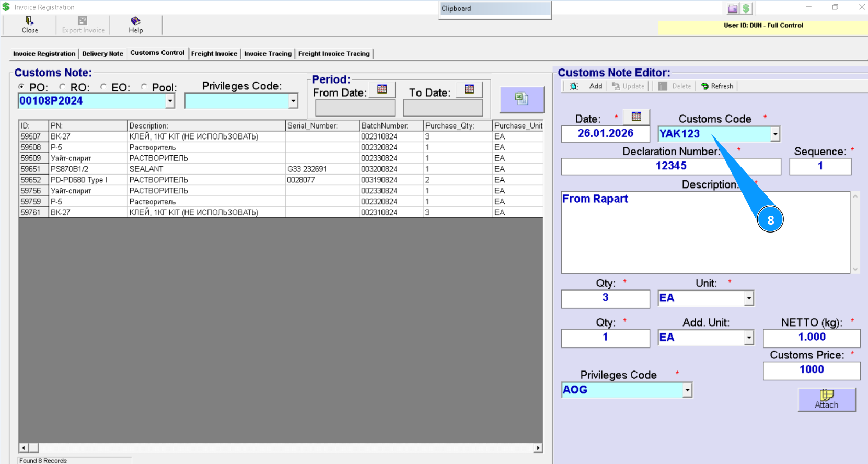Open the Invoice Tracing tab
Image resolution: width=868 pixels, height=464 pixels.
tap(268, 54)
